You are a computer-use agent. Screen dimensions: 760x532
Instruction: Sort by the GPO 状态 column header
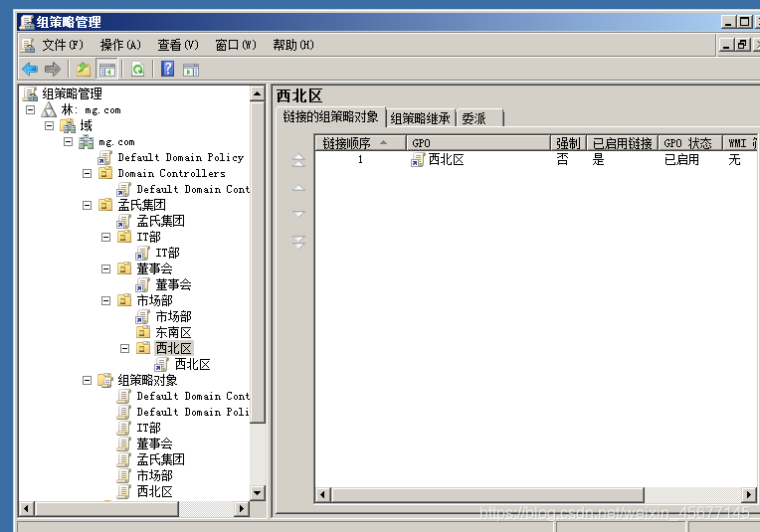pyautogui.click(x=689, y=143)
